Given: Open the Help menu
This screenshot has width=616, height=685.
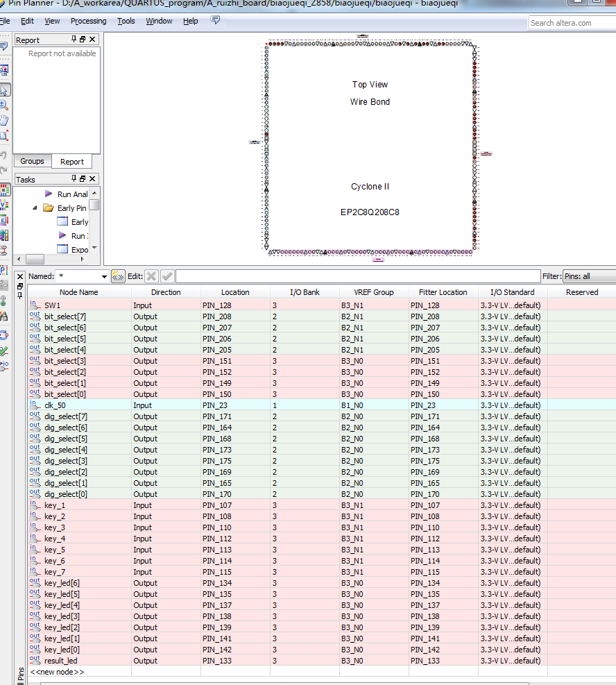Looking at the screenshot, I should click(x=190, y=21).
